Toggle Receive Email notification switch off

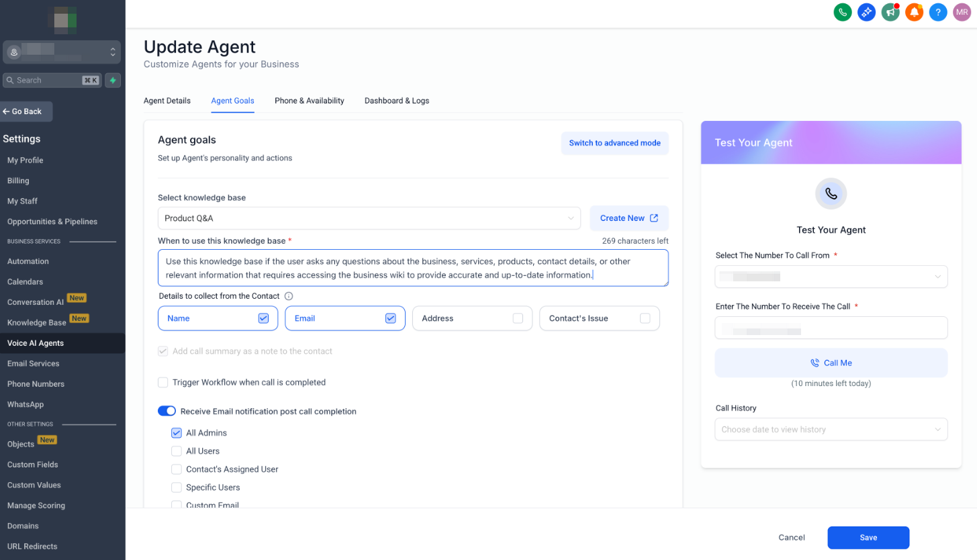[167, 411]
